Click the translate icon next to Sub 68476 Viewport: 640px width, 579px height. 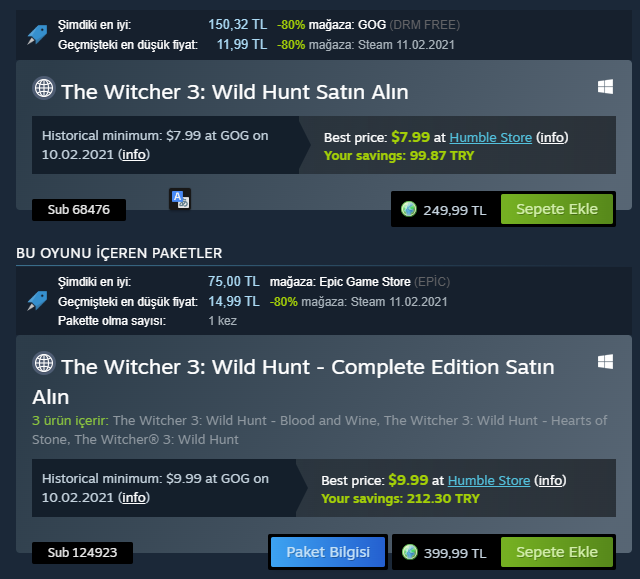click(180, 199)
